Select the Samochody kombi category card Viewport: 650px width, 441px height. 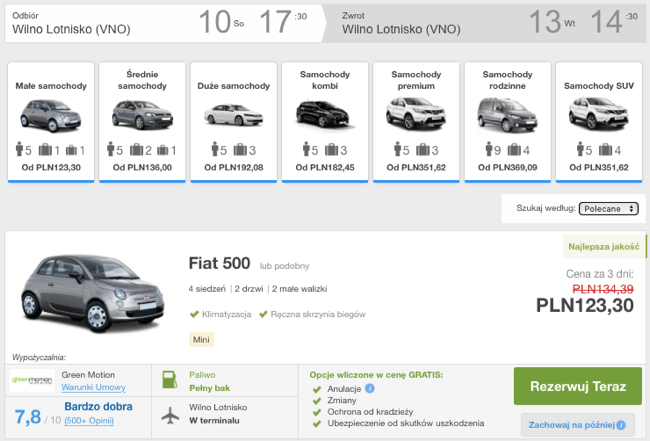[325, 122]
